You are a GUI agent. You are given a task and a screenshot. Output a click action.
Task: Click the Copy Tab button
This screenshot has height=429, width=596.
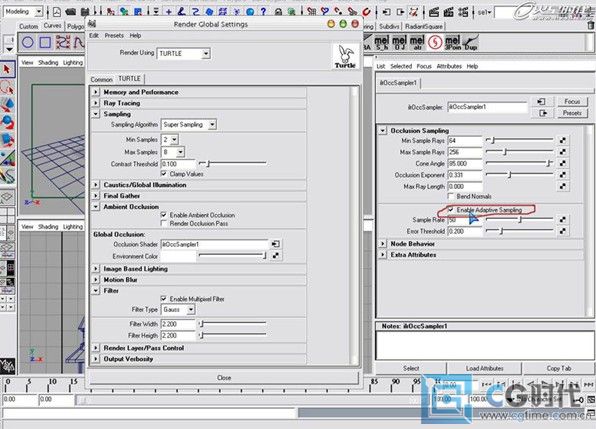click(x=559, y=368)
